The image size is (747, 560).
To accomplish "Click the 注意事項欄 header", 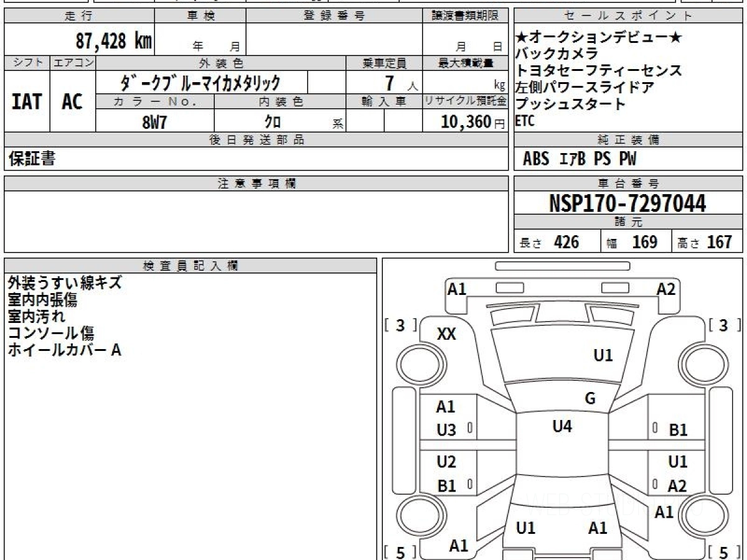I will pos(256,184).
